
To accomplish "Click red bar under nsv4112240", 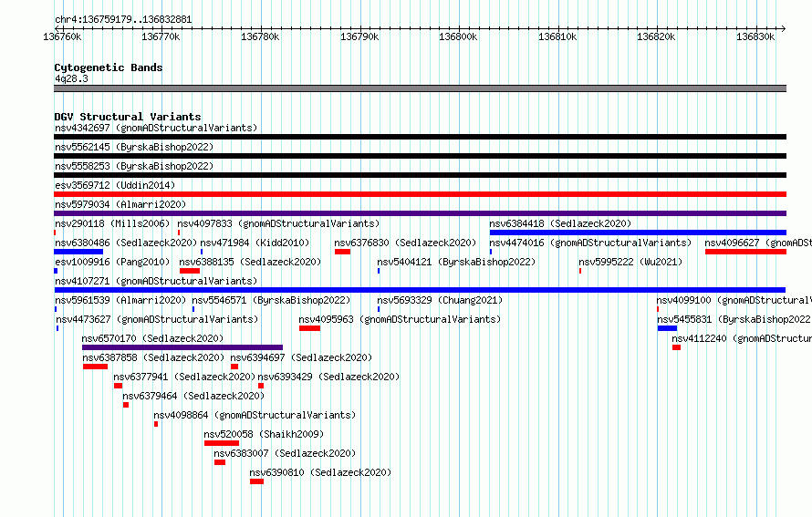I will click(x=676, y=347).
